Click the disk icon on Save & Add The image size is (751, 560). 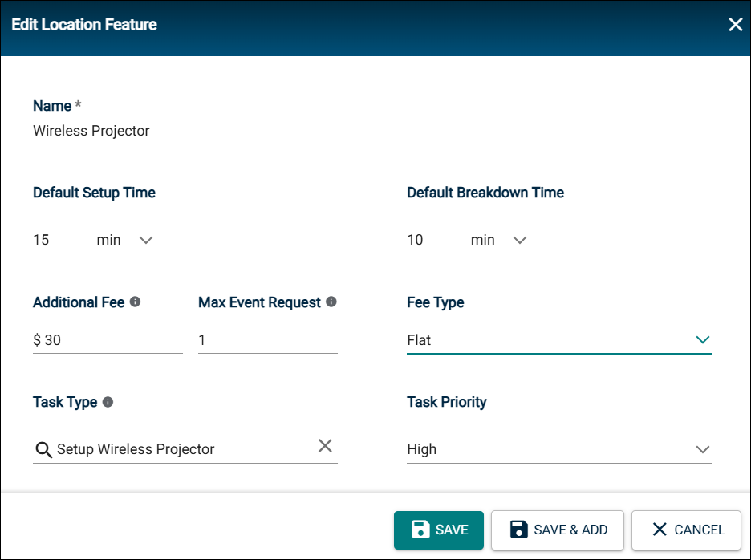coord(518,530)
